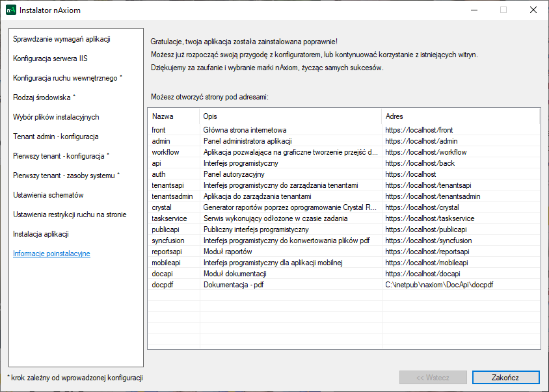Select the publicapi name cell
The width and height of the screenshot is (549, 392).
coord(166,229)
